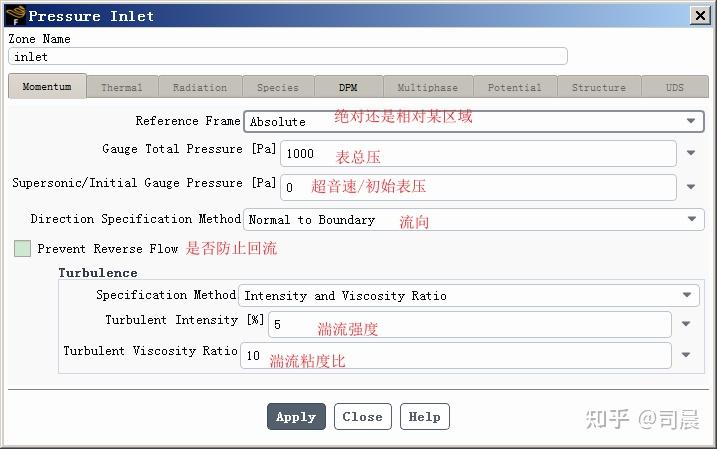Click the Apply button

[x=296, y=417]
